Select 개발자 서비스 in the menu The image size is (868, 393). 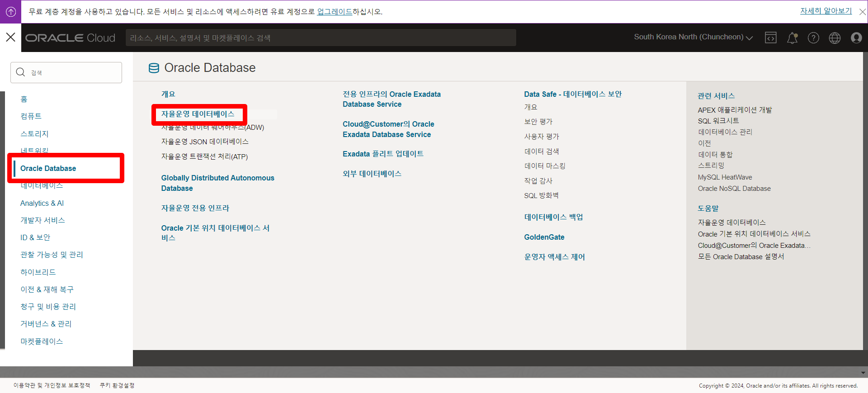[x=42, y=220]
